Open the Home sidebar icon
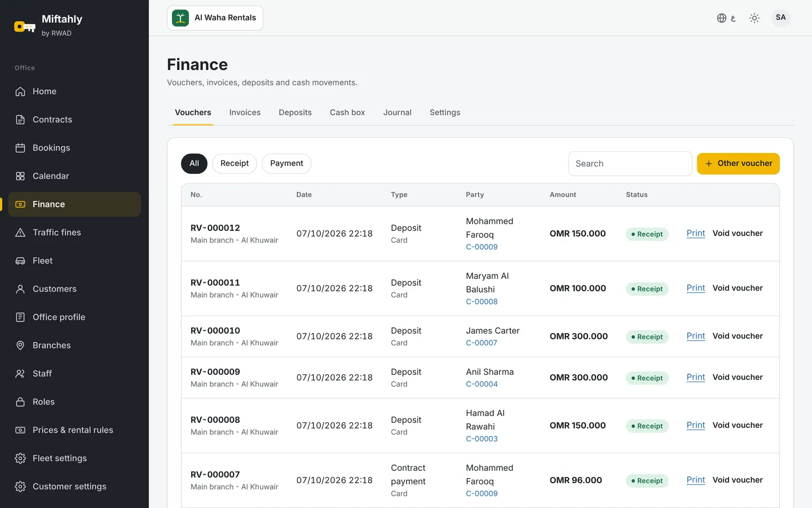812x508 pixels. pos(20,91)
